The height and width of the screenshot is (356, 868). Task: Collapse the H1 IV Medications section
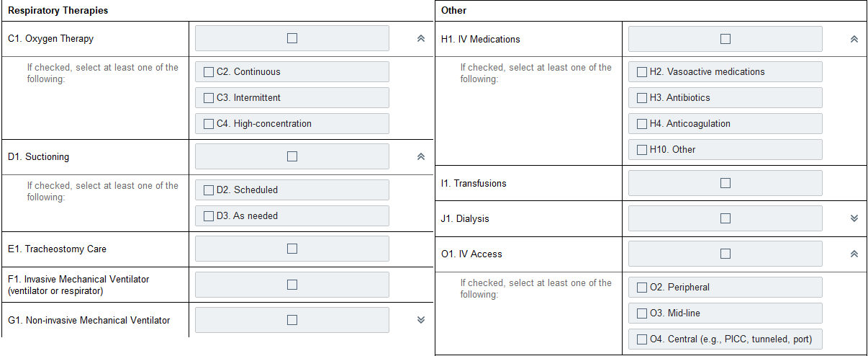[x=854, y=39]
